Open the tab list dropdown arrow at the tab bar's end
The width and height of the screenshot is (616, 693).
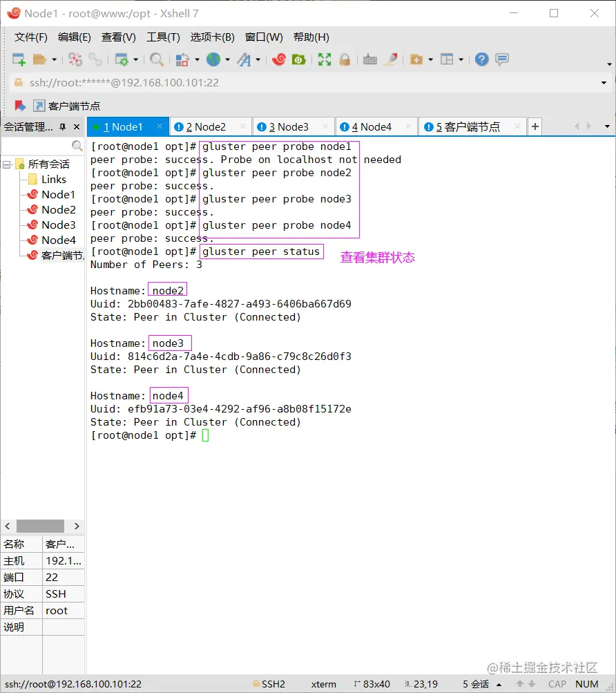click(607, 127)
